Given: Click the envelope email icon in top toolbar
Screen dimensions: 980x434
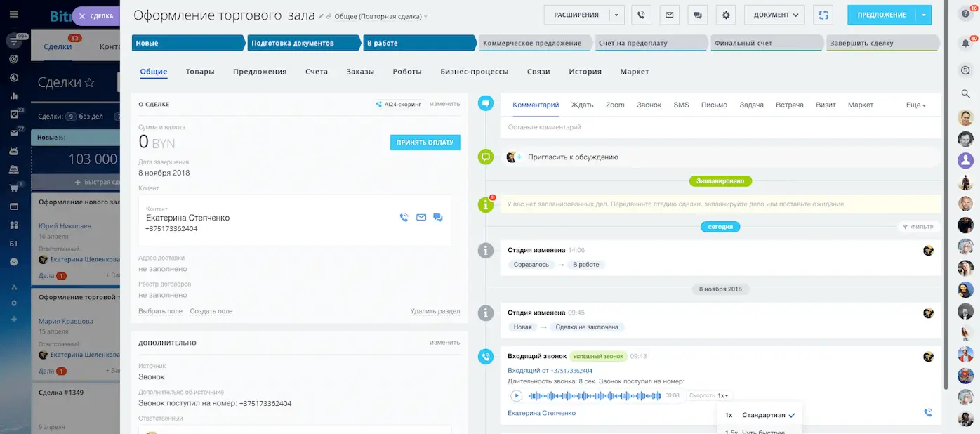Looking at the screenshot, I should tap(669, 15).
